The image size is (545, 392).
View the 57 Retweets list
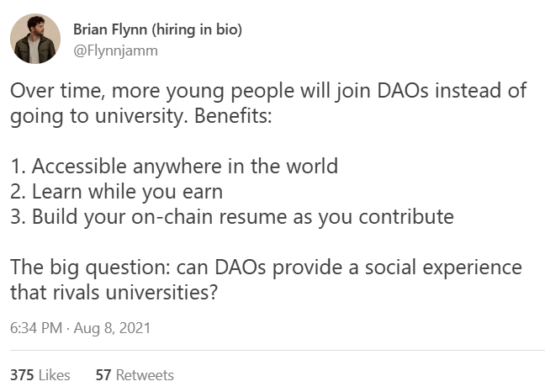coord(135,375)
